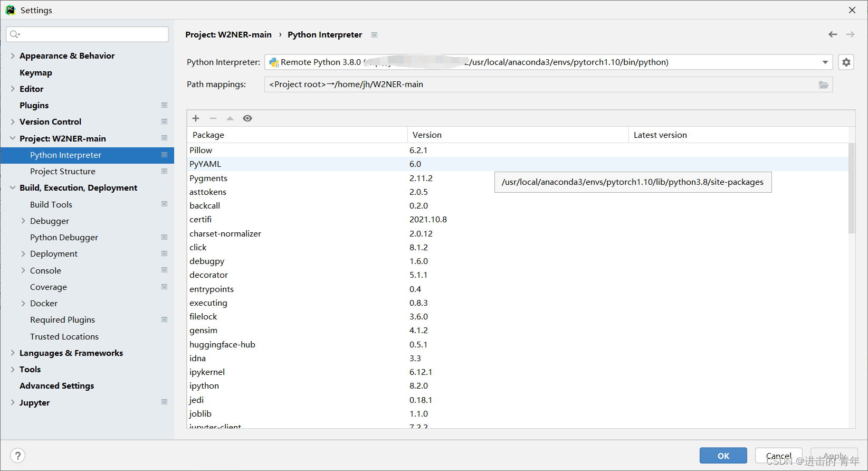Open the Python Interpreter dropdown arrow
The width and height of the screenshot is (868, 471).
[825, 62]
